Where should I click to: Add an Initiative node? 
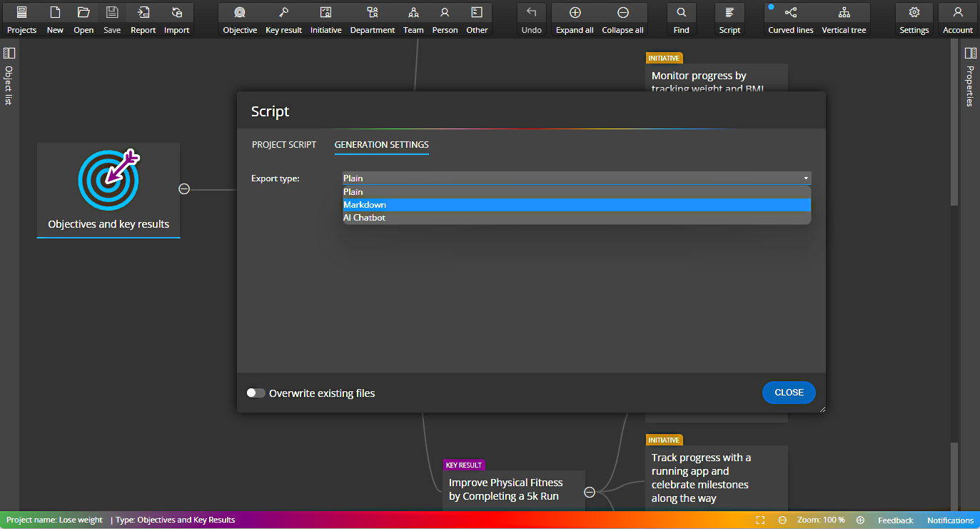[325, 19]
